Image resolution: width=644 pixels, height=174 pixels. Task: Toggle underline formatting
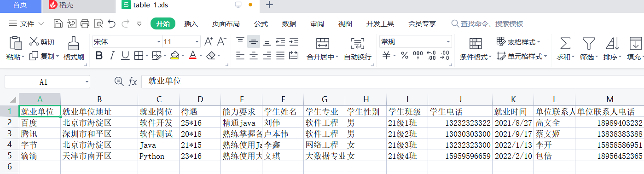click(x=125, y=56)
